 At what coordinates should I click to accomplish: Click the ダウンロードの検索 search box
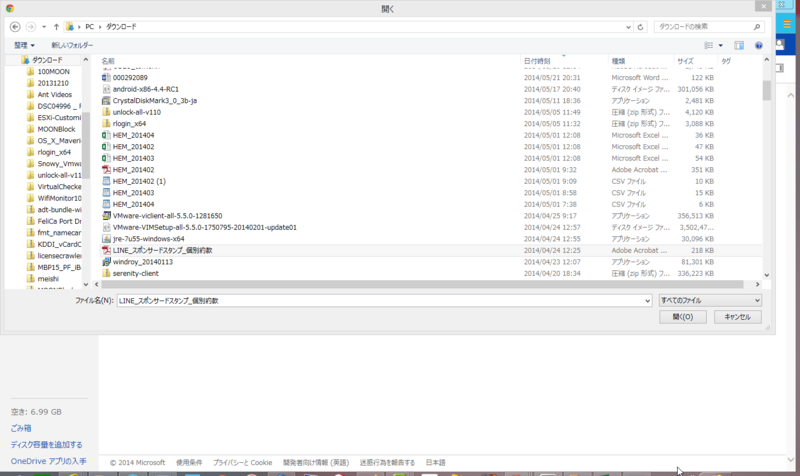(x=704, y=27)
